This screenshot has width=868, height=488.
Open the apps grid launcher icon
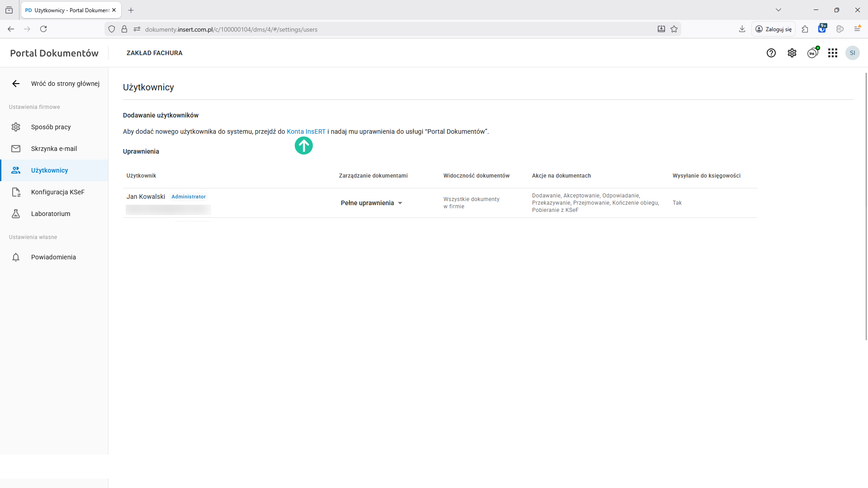coord(833,53)
